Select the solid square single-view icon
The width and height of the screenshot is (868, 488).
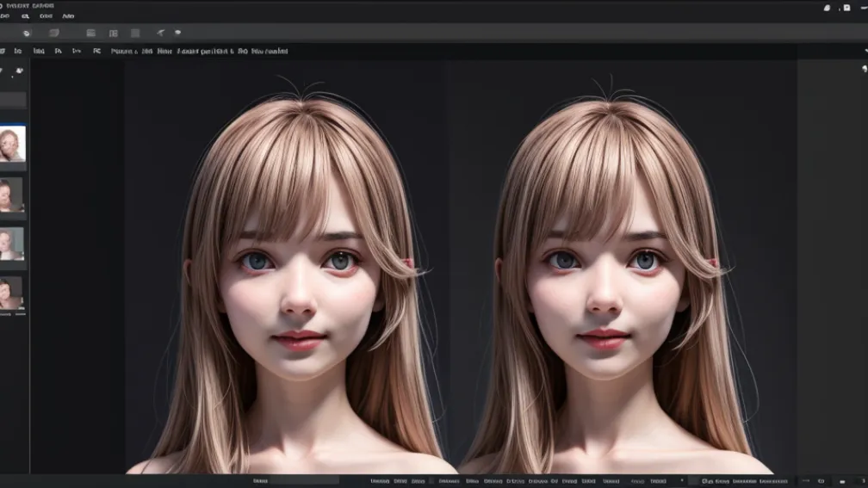point(135,34)
